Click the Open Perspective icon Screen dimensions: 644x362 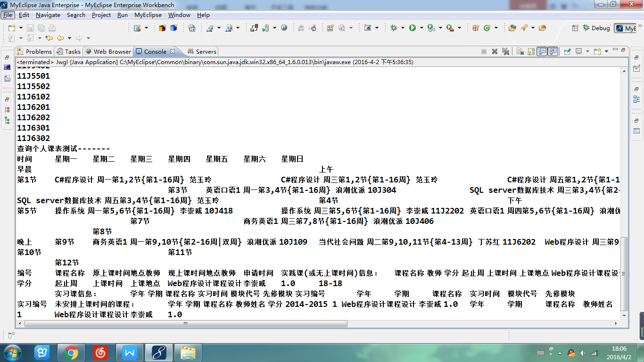point(575,28)
